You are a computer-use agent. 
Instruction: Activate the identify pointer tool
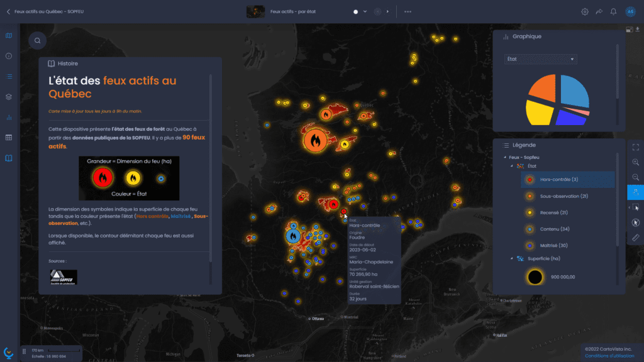(x=635, y=222)
